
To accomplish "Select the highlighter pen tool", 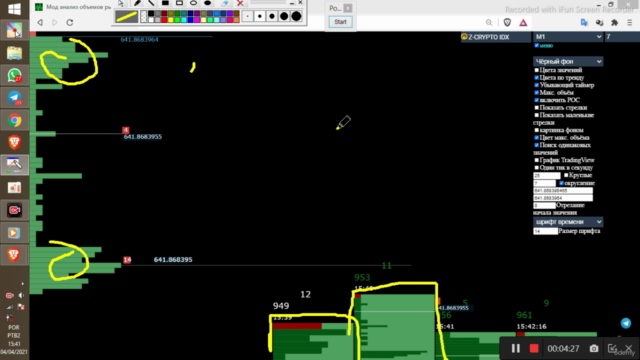I will (137, 3).
